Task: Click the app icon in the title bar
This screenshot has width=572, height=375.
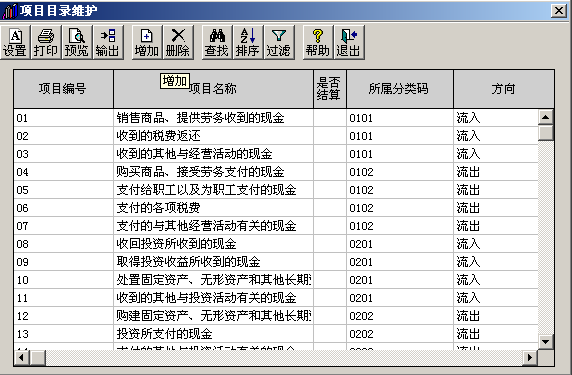Action: point(9,11)
